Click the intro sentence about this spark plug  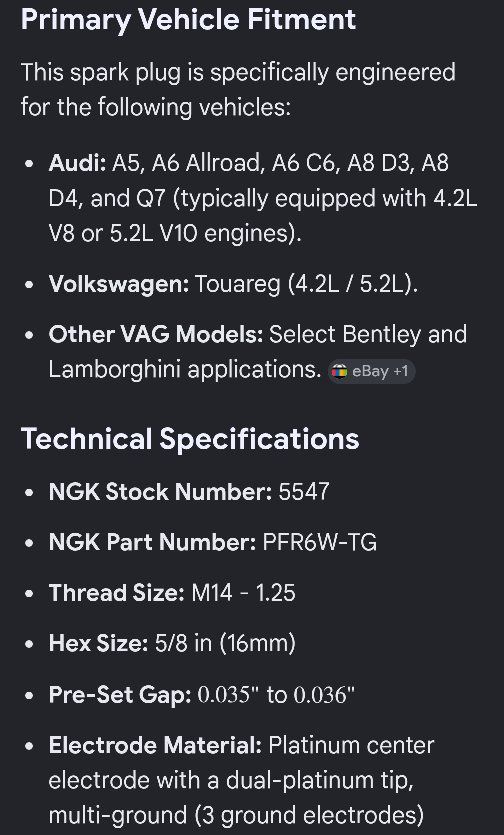pos(238,89)
